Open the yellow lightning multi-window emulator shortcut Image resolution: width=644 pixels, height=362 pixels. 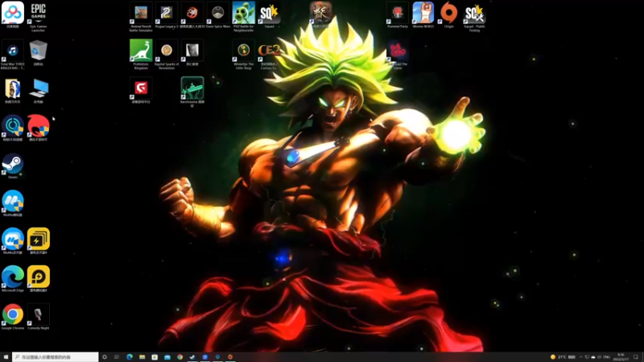[38, 241]
